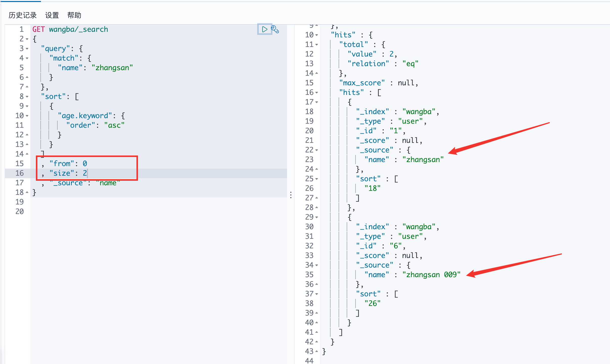This screenshot has height=364, width=610.
Task: Collapse first hit "_source" on line 22
Action: (x=317, y=150)
